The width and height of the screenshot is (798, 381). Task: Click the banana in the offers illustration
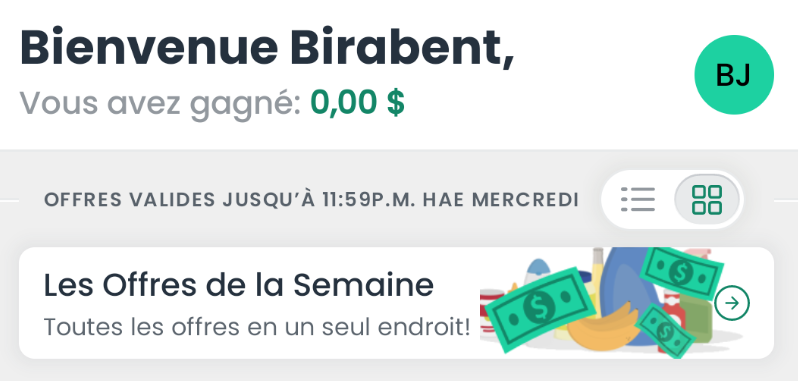click(601, 328)
